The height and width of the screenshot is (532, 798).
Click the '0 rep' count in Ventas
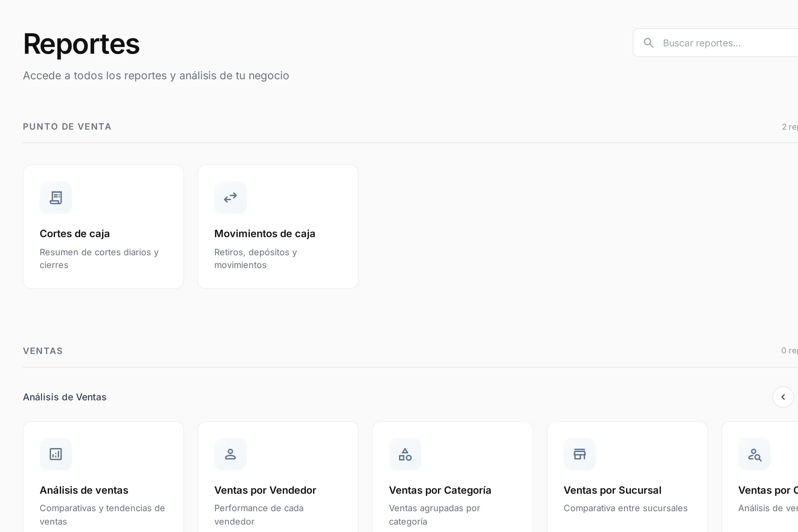pos(790,351)
